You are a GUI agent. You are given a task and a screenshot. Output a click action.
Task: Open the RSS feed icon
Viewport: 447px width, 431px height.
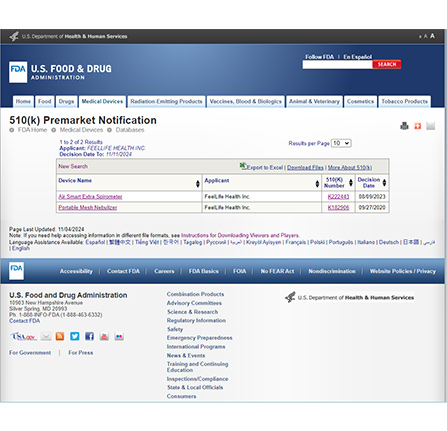(60, 336)
